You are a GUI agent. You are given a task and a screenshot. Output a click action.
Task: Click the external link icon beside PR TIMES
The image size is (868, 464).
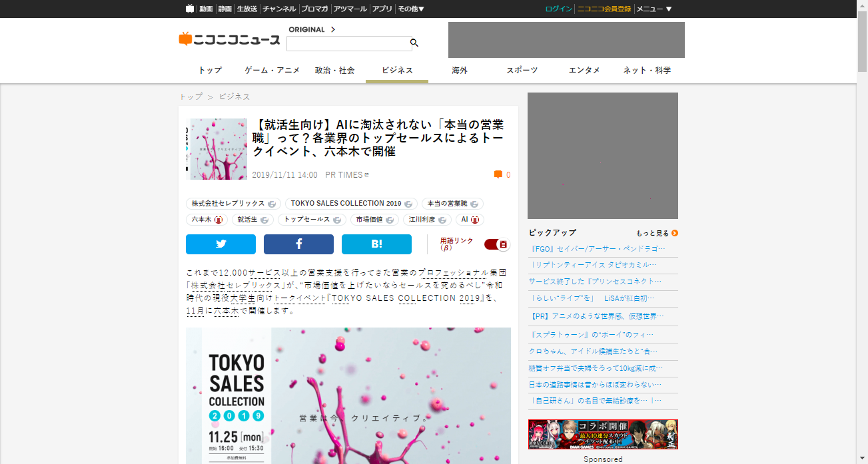(366, 175)
